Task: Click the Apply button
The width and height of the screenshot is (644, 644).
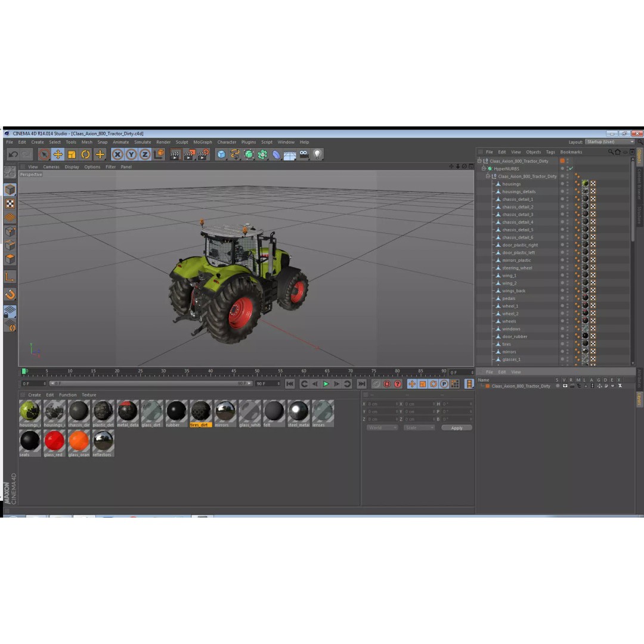Action: pos(457,428)
